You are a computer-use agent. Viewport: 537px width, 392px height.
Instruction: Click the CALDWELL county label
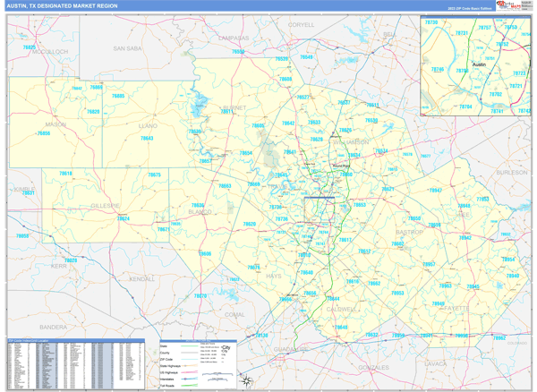[x=342, y=309]
